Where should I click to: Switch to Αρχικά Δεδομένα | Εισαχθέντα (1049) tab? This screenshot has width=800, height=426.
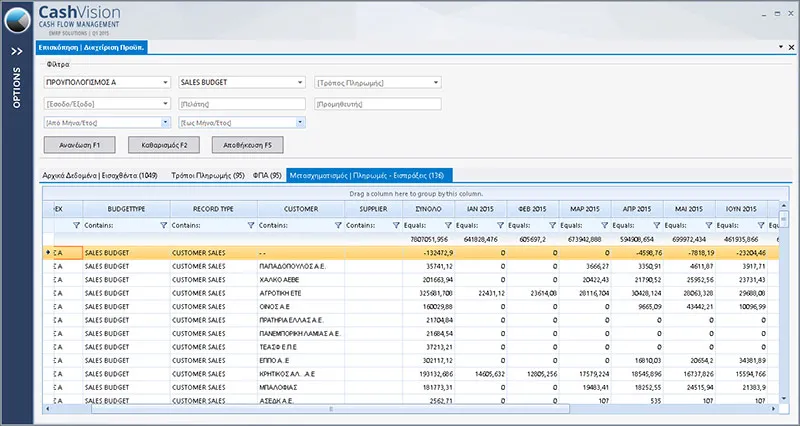pos(100,176)
